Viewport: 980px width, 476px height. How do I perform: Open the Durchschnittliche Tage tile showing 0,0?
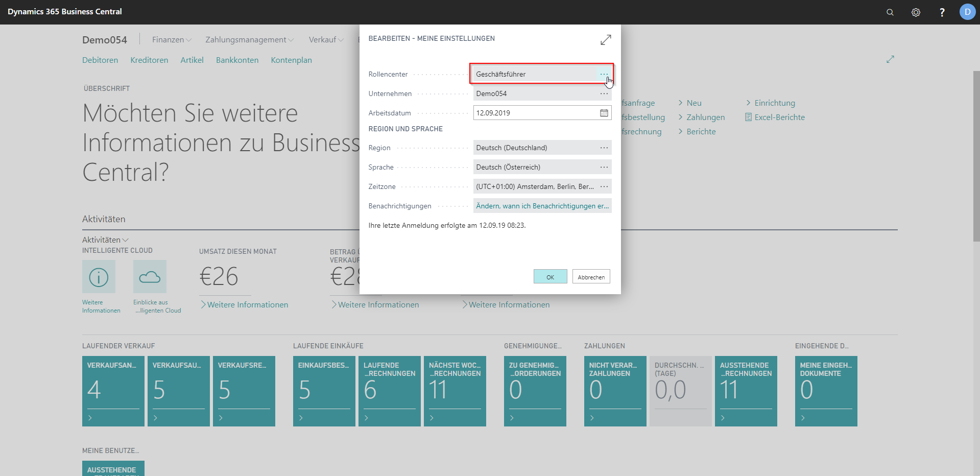click(x=681, y=391)
